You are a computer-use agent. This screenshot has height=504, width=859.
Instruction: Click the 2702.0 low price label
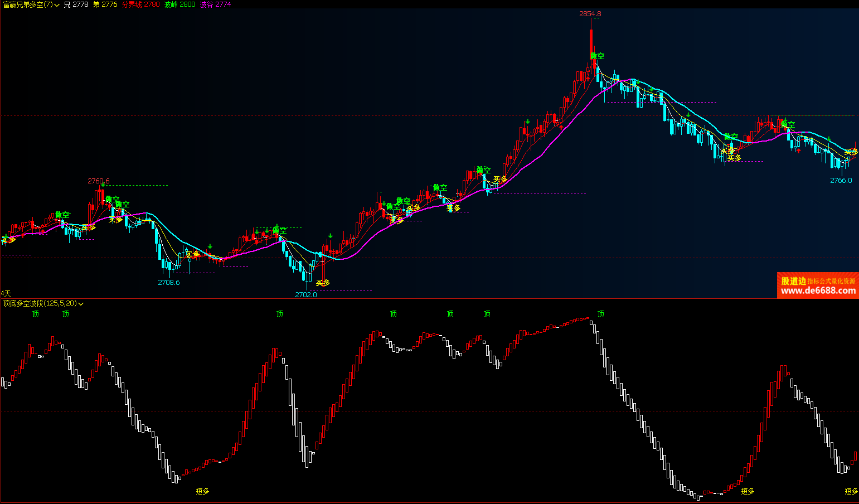click(305, 294)
